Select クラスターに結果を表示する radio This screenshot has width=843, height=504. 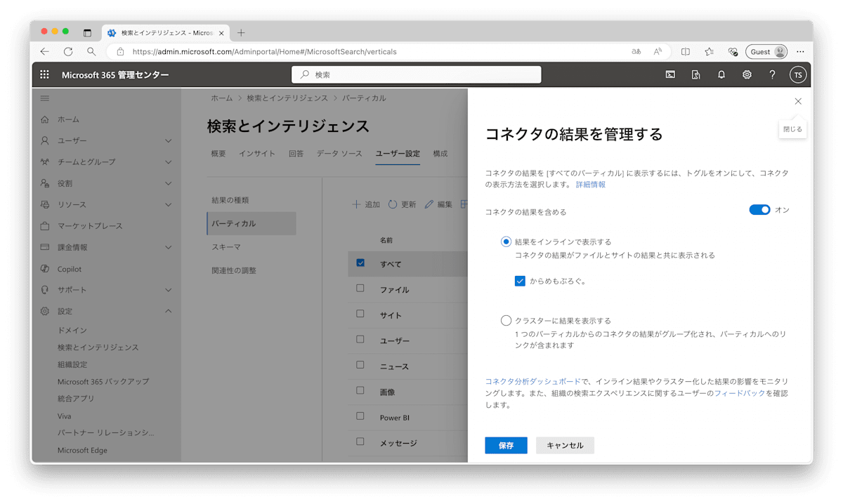pyautogui.click(x=506, y=321)
